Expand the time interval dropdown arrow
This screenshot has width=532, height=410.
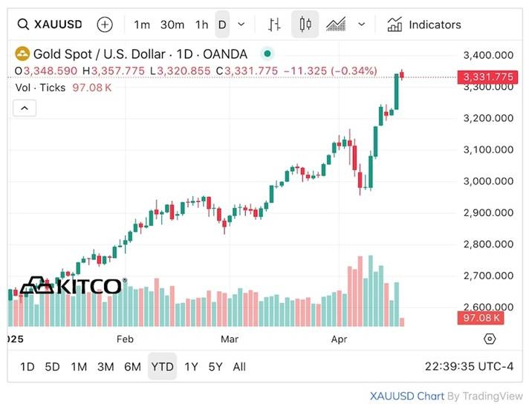[241, 25]
